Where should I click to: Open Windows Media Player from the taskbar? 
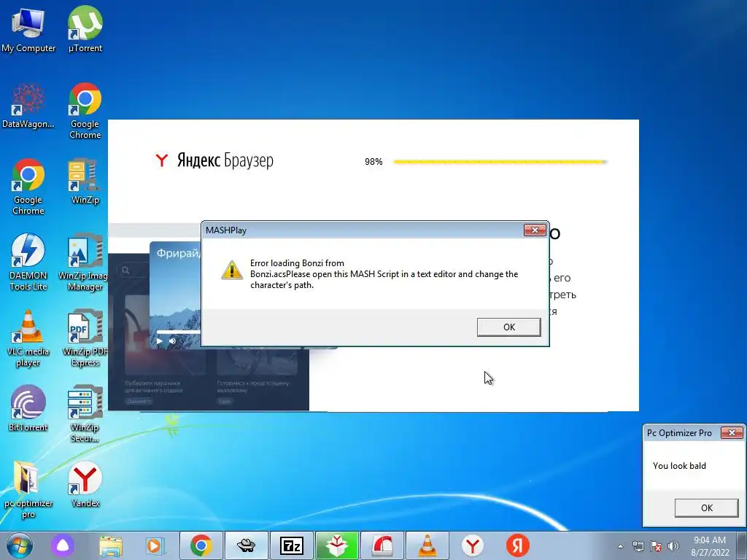pos(155,545)
